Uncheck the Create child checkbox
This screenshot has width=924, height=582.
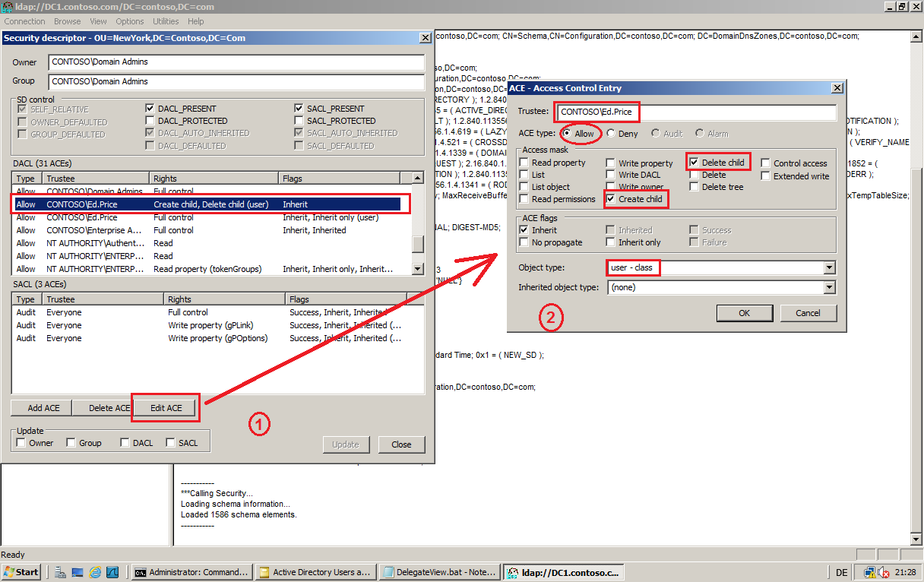click(611, 199)
